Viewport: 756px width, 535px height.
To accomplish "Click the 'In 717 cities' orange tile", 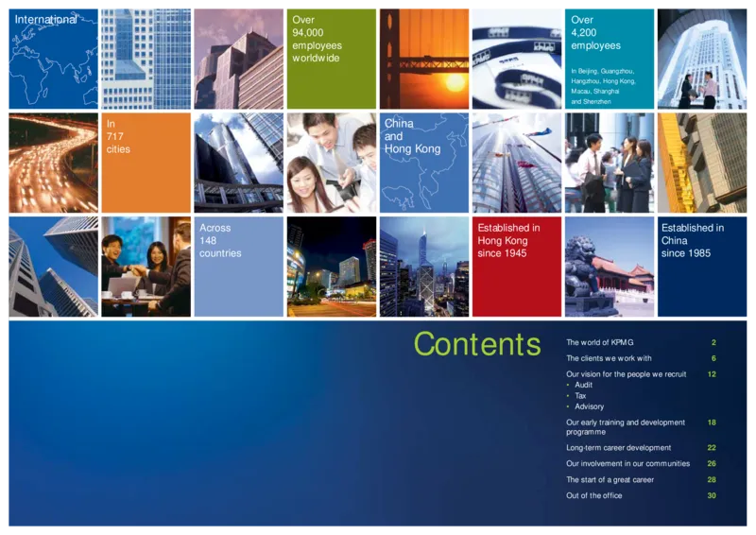I will [146, 163].
